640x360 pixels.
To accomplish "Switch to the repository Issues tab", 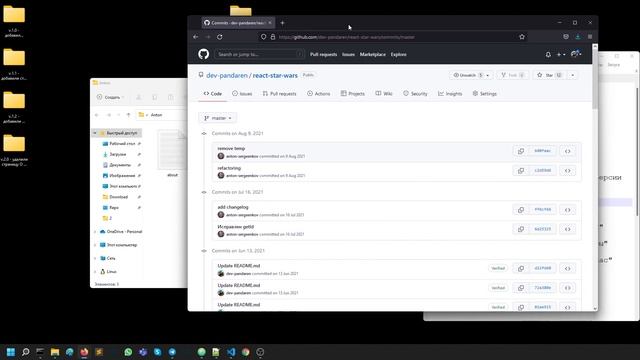I will [242, 93].
